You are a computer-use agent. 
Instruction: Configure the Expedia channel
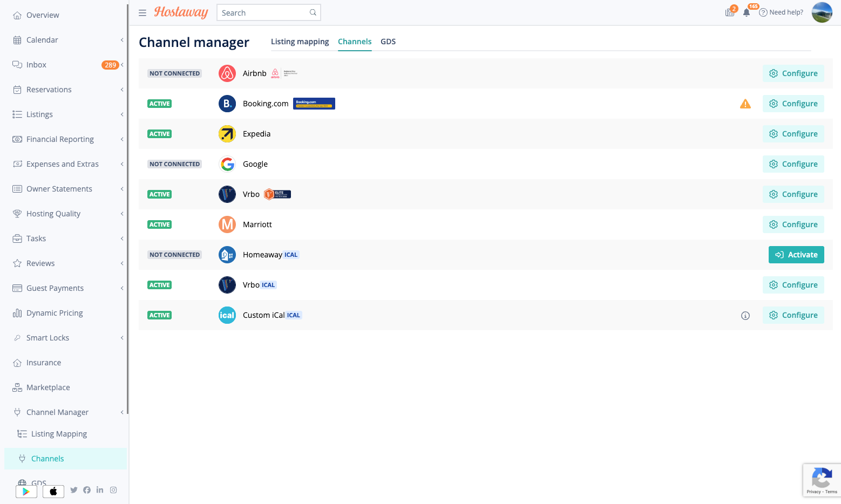(x=793, y=134)
